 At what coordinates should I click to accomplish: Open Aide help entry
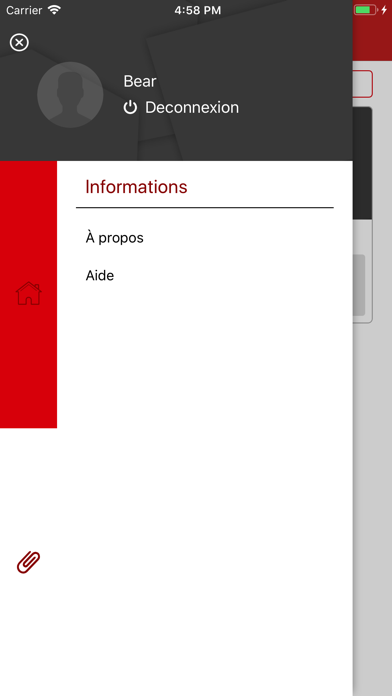click(x=100, y=276)
